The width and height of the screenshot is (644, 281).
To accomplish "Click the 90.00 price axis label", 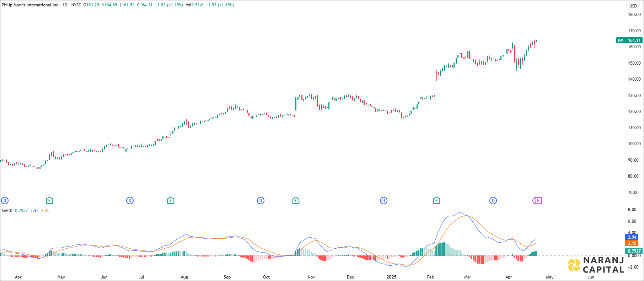I will tap(633, 160).
